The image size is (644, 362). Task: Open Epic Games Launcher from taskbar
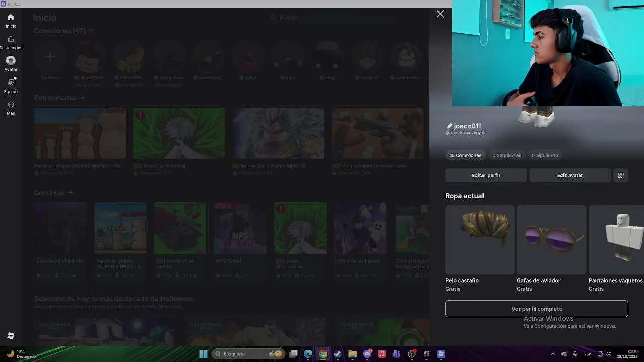tap(426, 354)
